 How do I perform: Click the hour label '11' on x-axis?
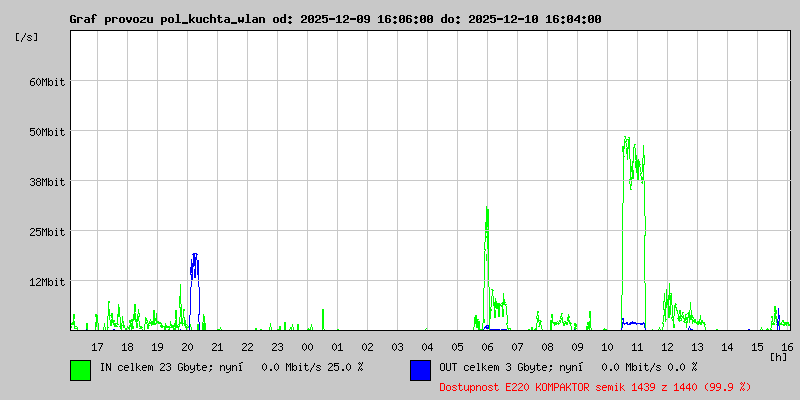(637, 347)
